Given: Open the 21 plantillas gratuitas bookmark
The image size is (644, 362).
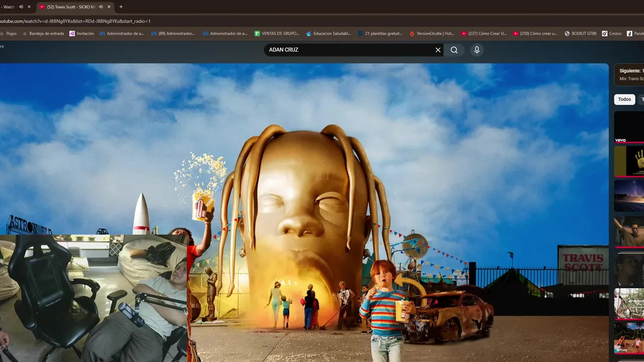Looking at the screenshot, I should pyautogui.click(x=380, y=34).
